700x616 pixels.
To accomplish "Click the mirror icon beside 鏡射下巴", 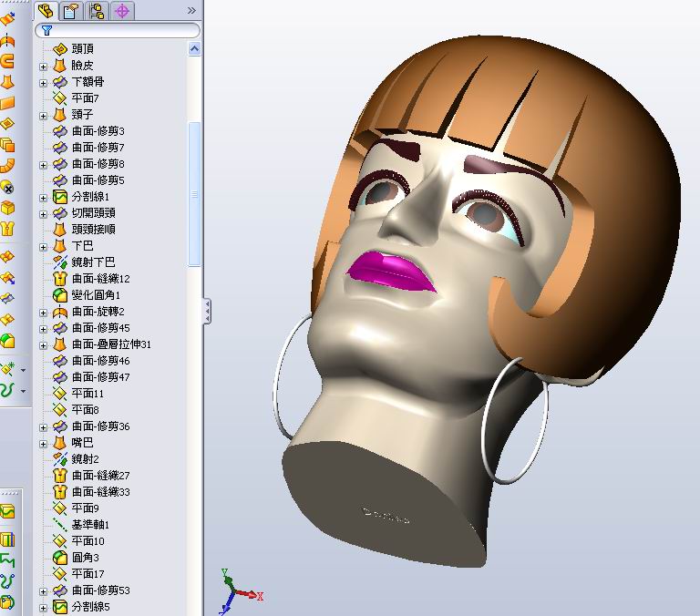I will 60,262.
